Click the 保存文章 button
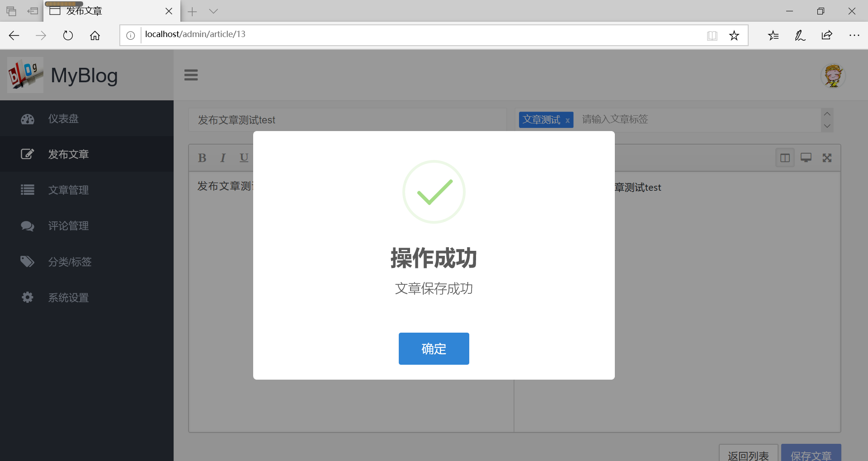 pyautogui.click(x=811, y=453)
